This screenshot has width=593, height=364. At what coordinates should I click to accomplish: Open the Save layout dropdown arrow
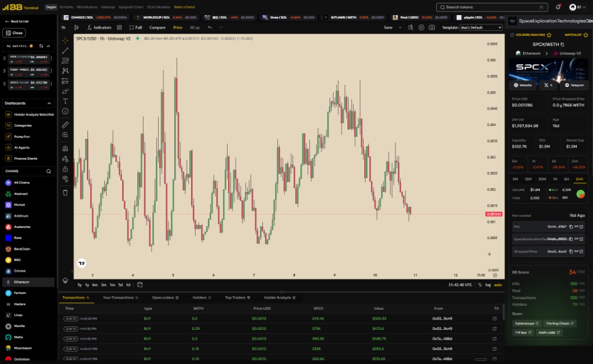click(400, 27)
